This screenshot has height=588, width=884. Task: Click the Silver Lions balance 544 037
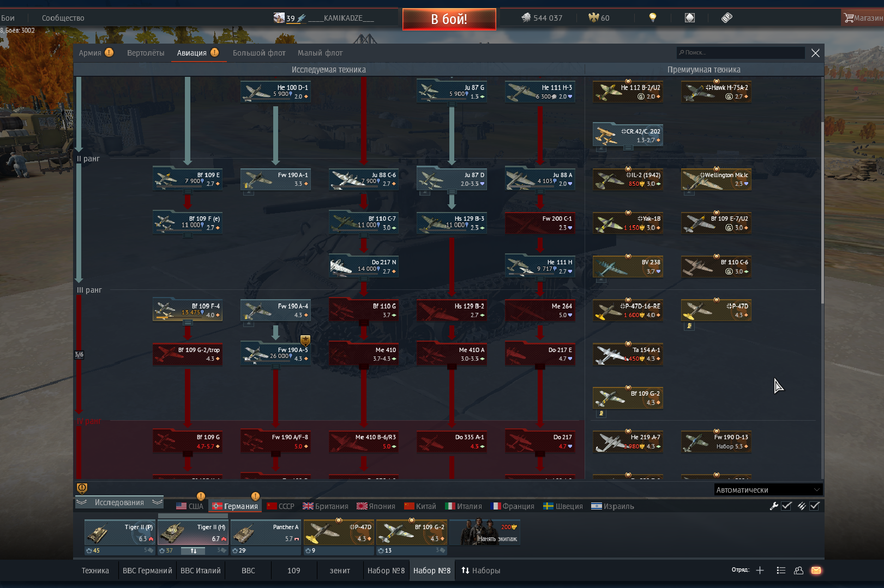[x=542, y=18]
